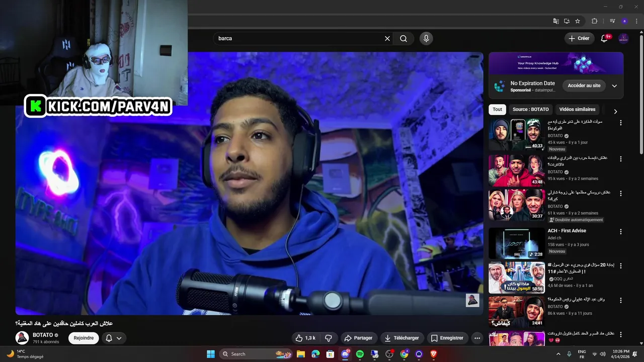This screenshot has height=362, width=644.
Task: Open the BOTATO channel avatar below the video
Action: [22, 338]
